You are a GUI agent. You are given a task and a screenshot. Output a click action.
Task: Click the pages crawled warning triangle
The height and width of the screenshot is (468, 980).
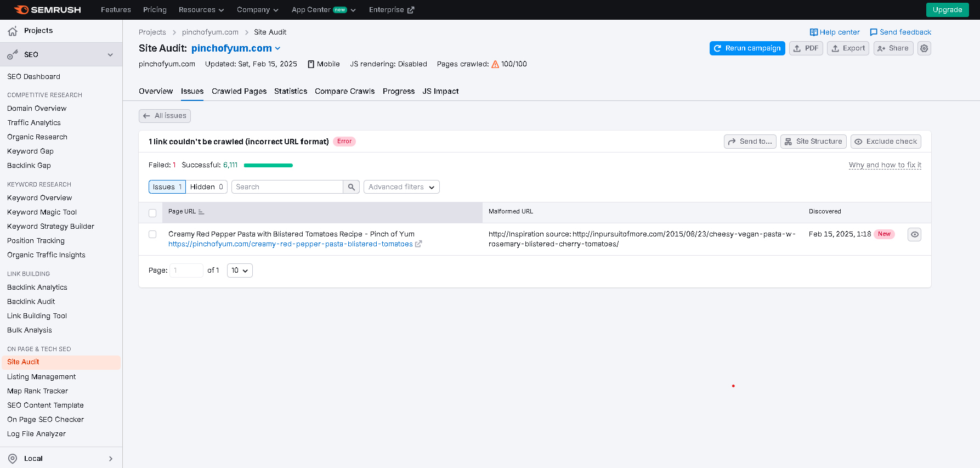495,64
